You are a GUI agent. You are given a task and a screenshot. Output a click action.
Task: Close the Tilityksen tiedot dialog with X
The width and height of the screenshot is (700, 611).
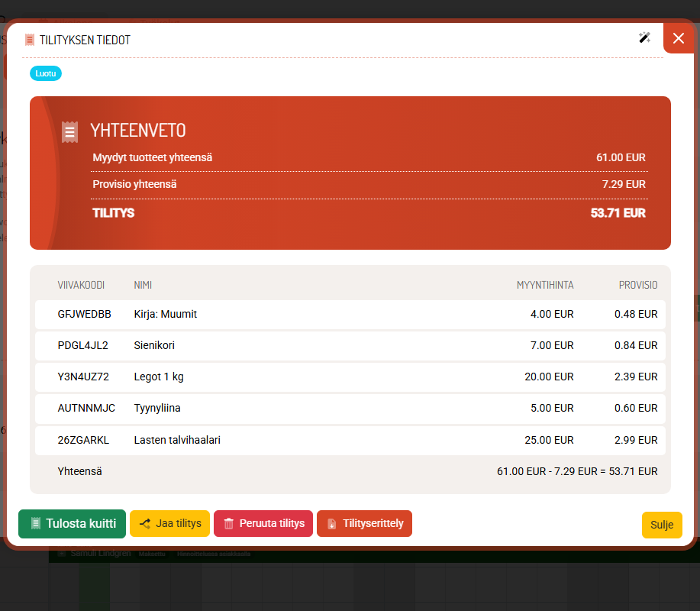click(678, 38)
